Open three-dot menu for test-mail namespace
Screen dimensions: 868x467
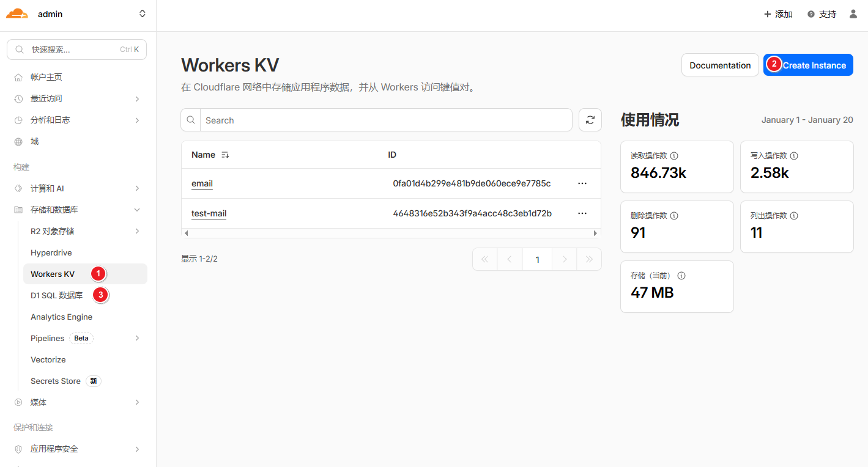coord(582,213)
